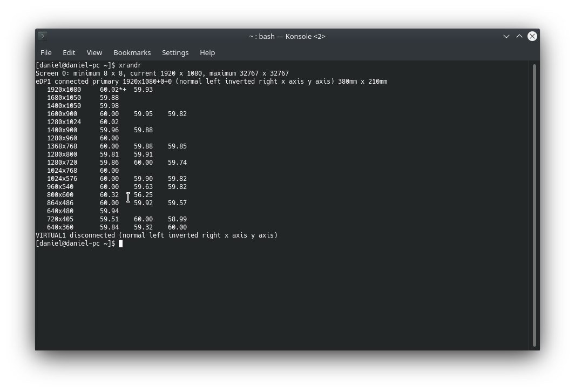Screen dimensions: 575x392
Task: Click the 1920x1080 resolution entry
Action: [x=64, y=90]
